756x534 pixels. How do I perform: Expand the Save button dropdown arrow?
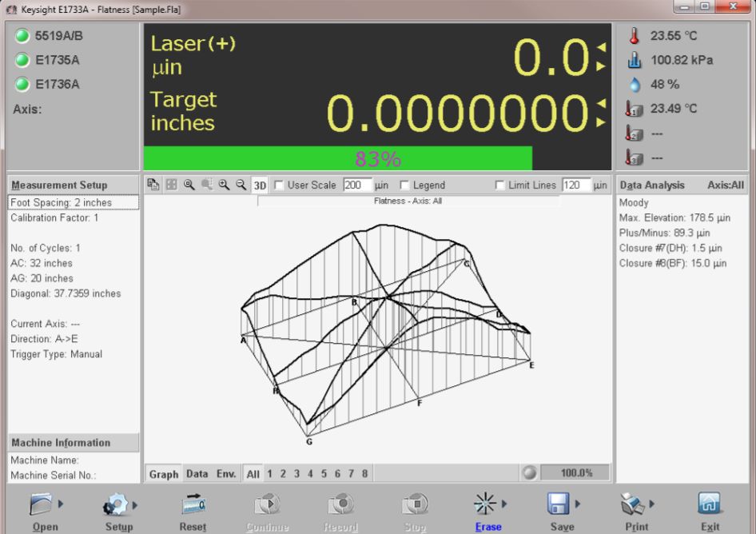click(579, 504)
